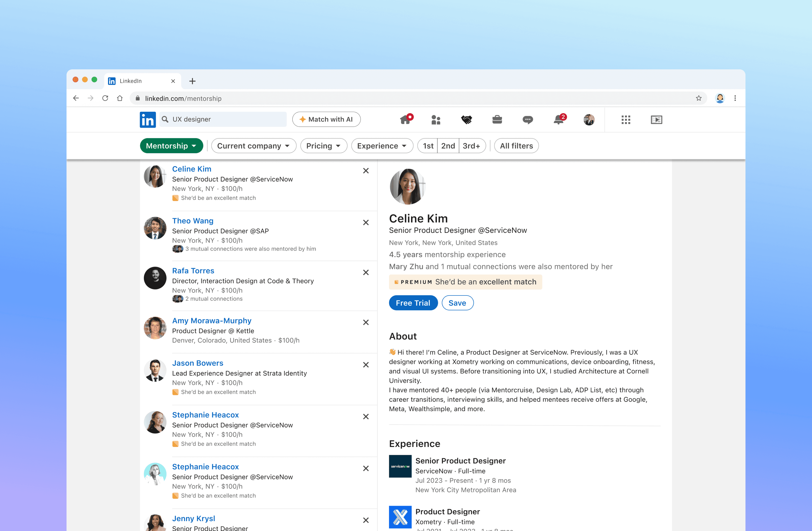Click the Xometry company logo in Experience
The height and width of the screenshot is (531, 812).
400,517
